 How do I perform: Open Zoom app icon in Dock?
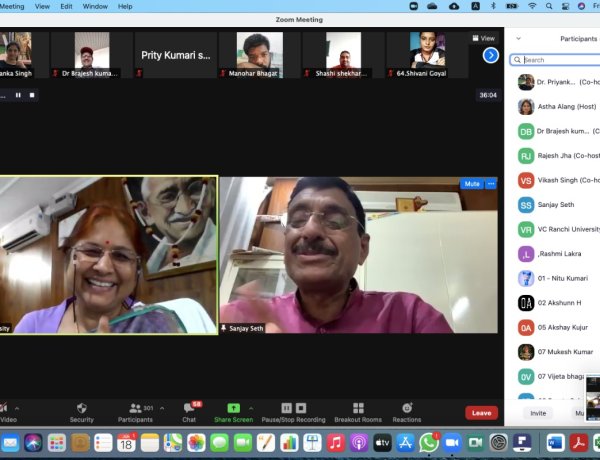452,443
